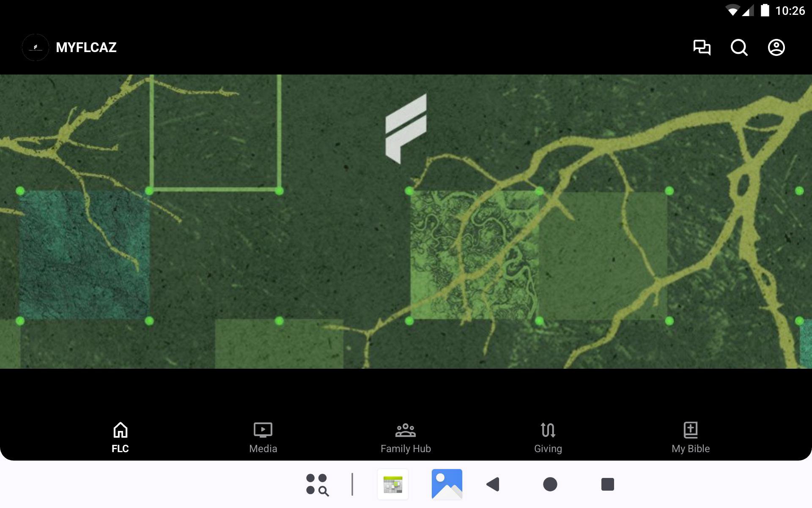This screenshot has width=812, height=508.
Task: Switch to the Media tab
Action: point(263,438)
